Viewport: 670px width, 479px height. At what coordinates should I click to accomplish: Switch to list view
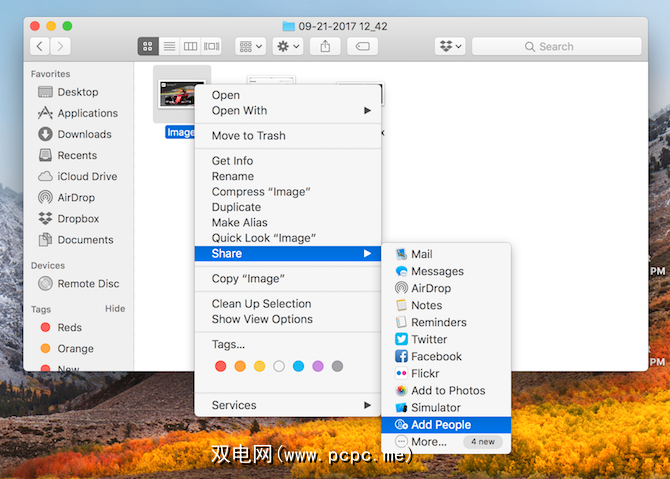tap(169, 46)
